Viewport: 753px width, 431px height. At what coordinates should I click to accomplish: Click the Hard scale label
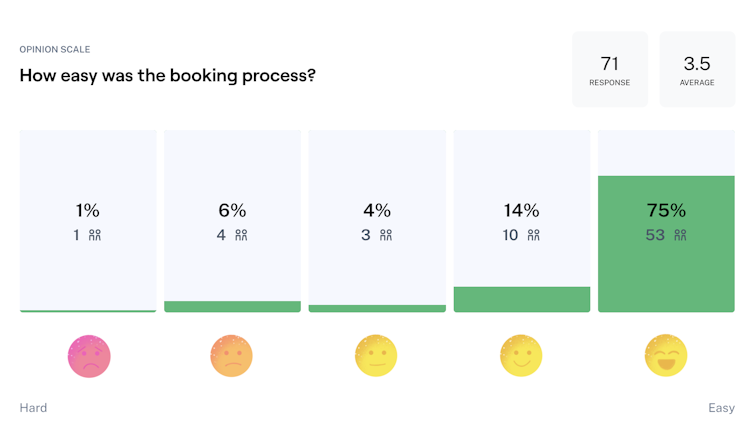click(x=33, y=407)
